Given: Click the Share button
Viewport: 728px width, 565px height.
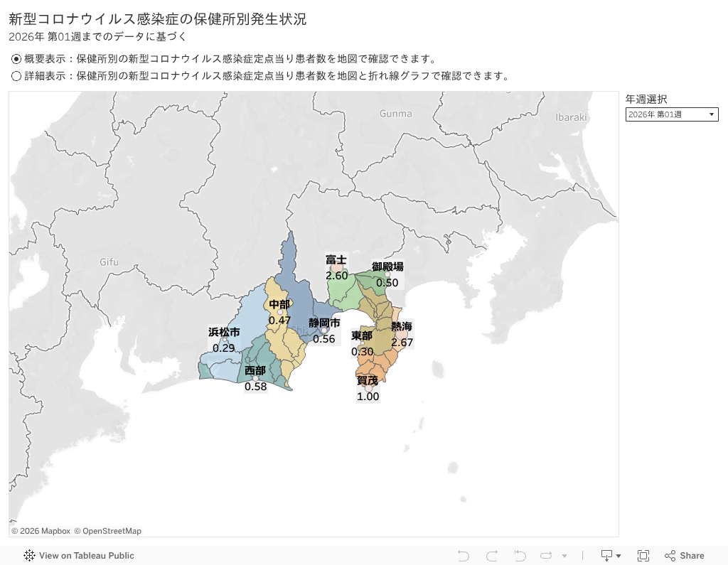Looking at the screenshot, I should coord(684,556).
